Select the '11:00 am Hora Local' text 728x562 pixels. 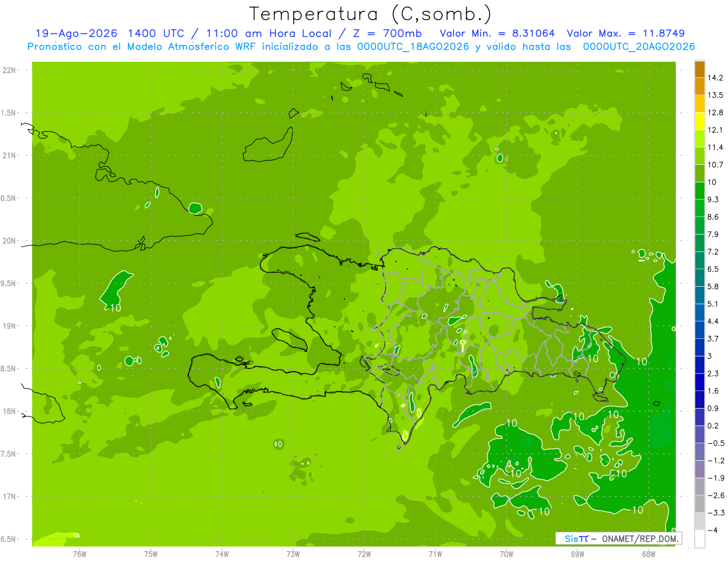[x=269, y=33]
